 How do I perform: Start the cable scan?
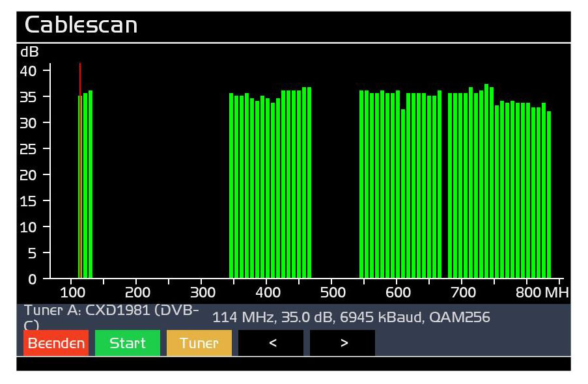point(127,343)
